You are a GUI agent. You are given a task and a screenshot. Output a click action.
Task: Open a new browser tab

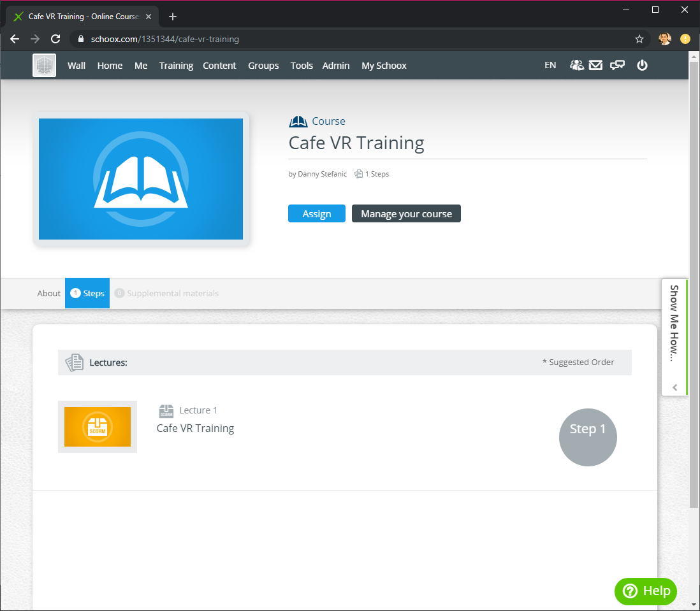(x=173, y=17)
